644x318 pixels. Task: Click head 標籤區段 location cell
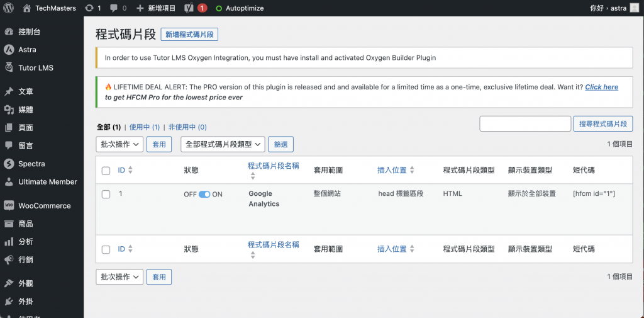[x=401, y=194]
